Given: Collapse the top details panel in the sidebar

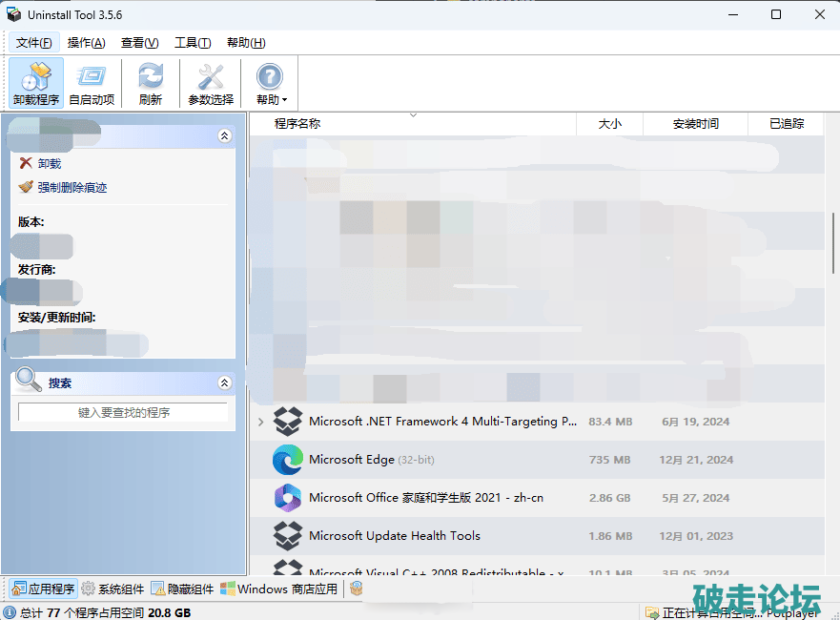Looking at the screenshot, I should point(225,136).
